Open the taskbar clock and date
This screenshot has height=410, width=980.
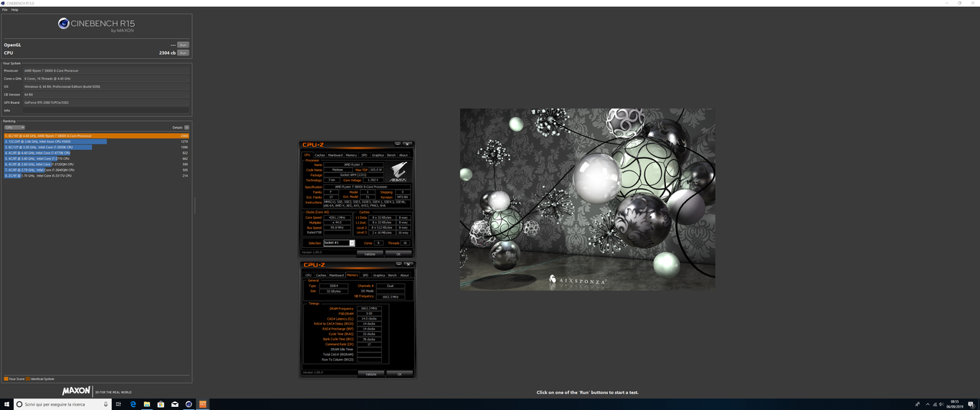(955, 404)
